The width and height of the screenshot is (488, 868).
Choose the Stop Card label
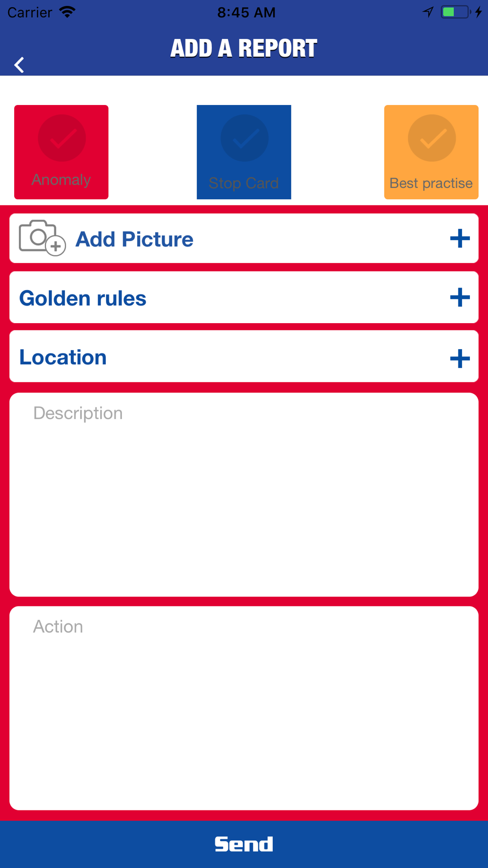[x=244, y=183]
